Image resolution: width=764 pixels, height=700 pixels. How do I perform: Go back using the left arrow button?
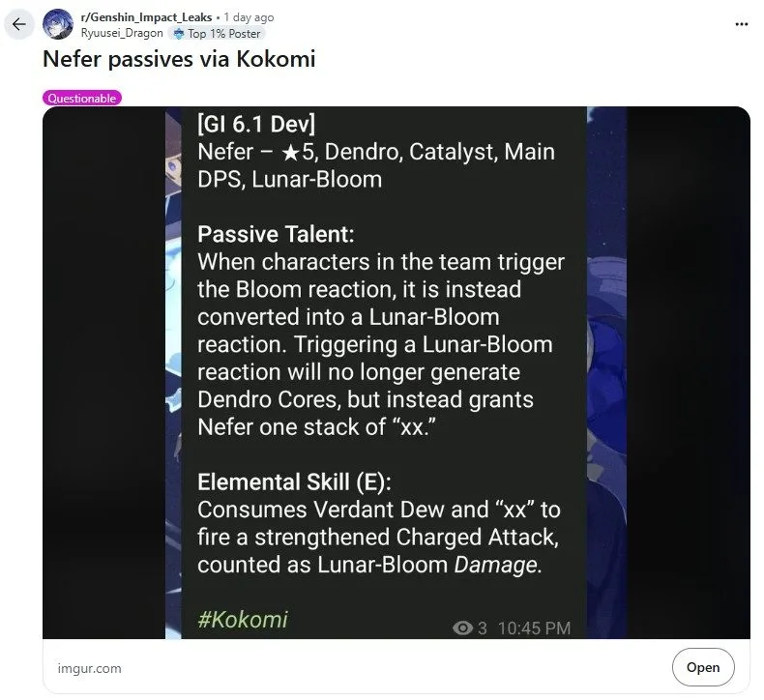(19, 24)
